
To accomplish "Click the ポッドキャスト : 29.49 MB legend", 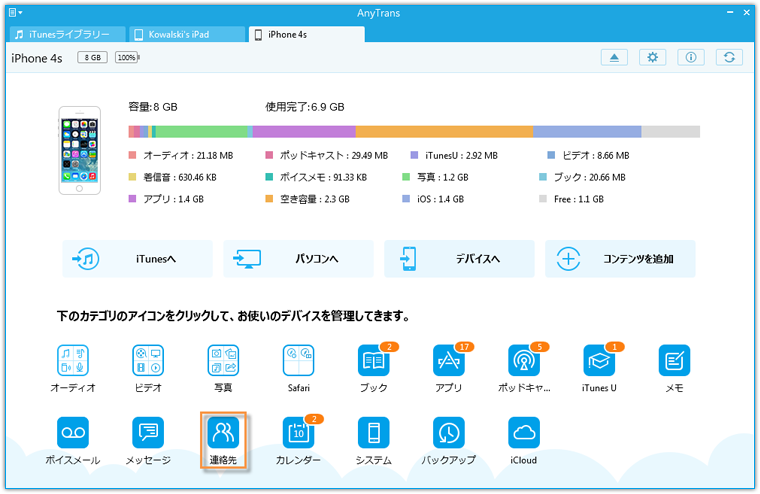I will tap(327, 156).
